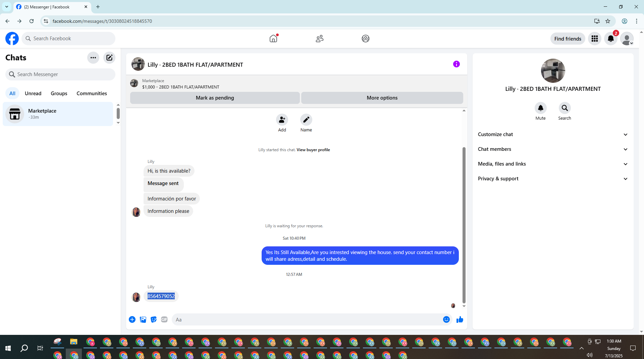Image resolution: width=644 pixels, height=359 pixels.
Task: Select the Communities tab
Action: [x=92, y=94]
